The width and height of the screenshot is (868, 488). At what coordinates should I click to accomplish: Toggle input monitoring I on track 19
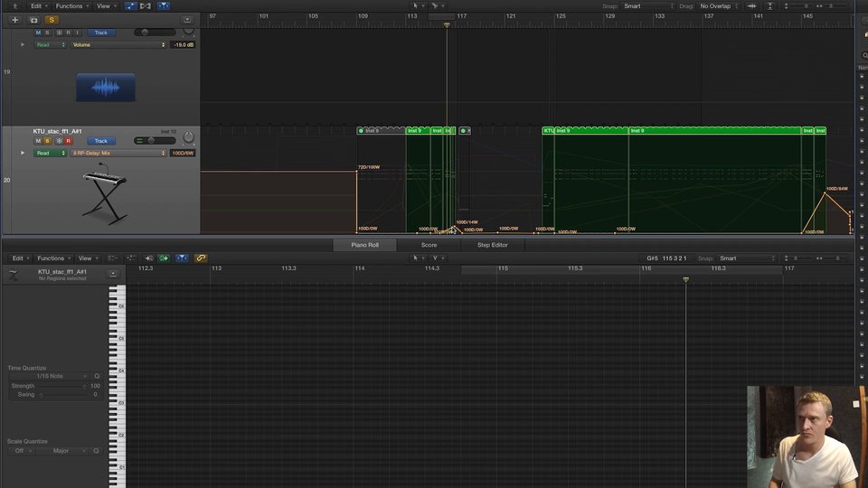coord(77,33)
